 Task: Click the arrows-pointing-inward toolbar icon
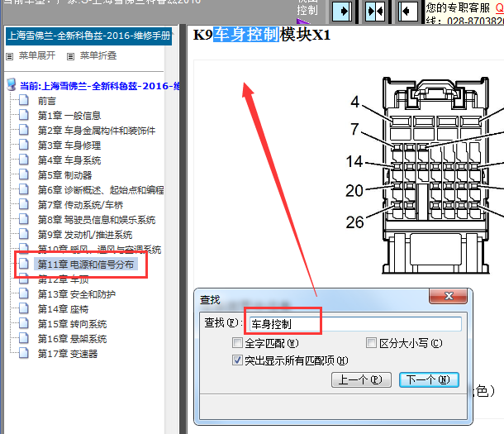375,12
